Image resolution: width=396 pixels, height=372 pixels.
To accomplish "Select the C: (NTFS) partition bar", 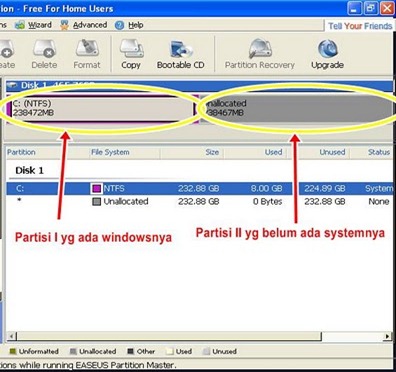I will (x=103, y=109).
